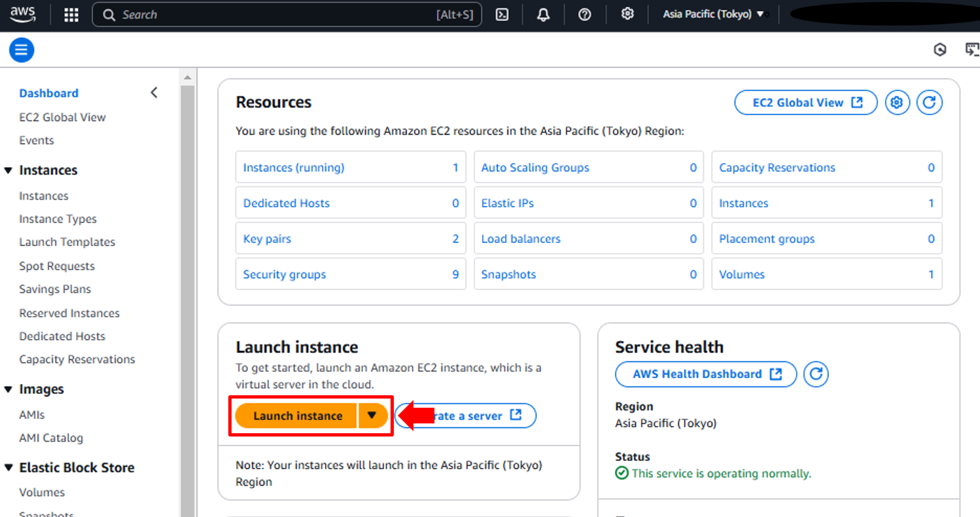This screenshot has height=517, width=980.
Task: Launch the CloudShell terminal icon
Action: tap(502, 15)
